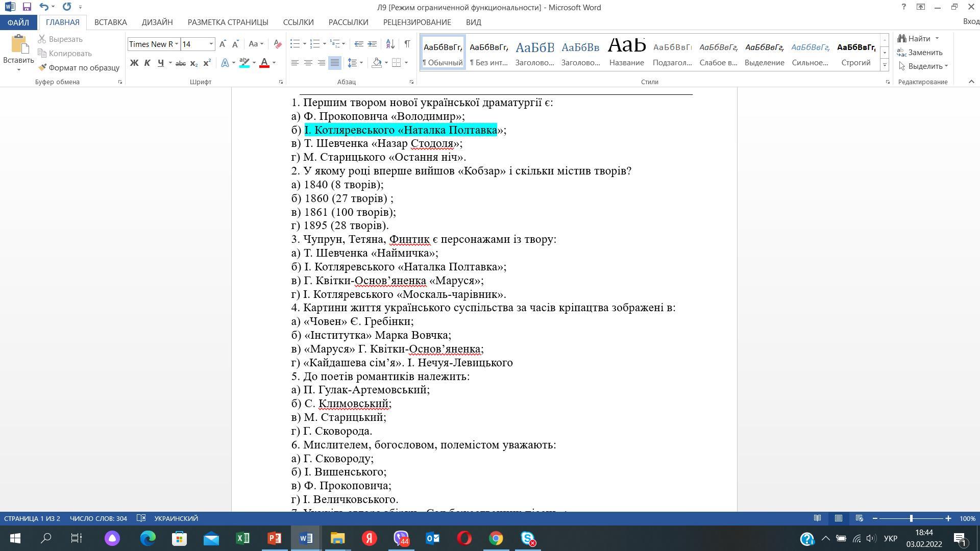Click the increase indent icon
Viewport: 980px width, 551px height.
pyautogui.click(x=372, y=44)
